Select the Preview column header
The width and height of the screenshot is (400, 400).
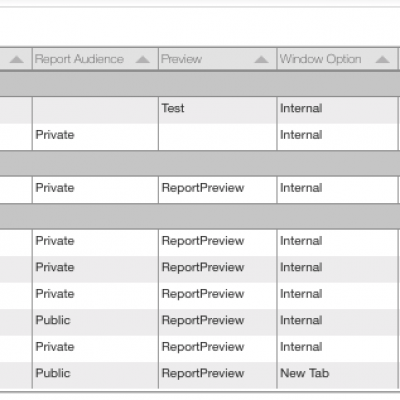click(218, 59)
